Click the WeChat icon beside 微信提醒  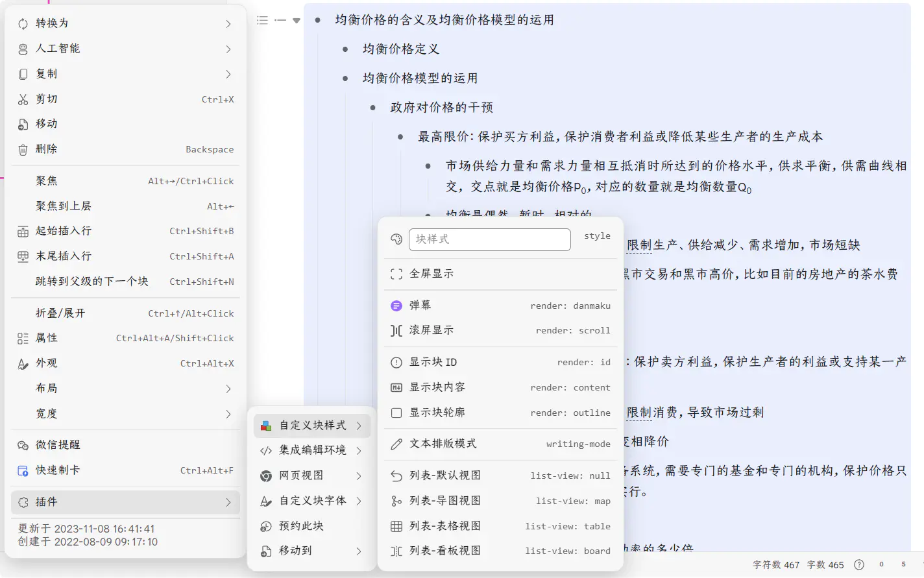click(23, 445)
